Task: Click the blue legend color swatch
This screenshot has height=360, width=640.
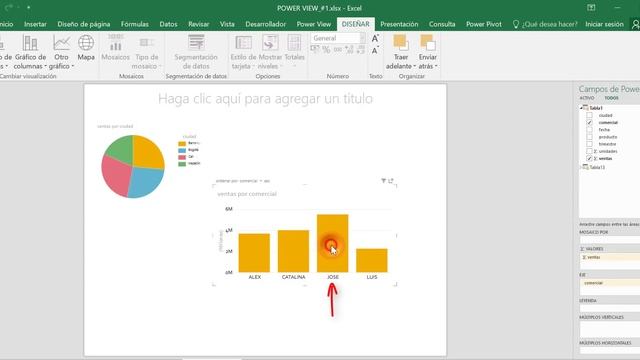Action: point(182,150)
